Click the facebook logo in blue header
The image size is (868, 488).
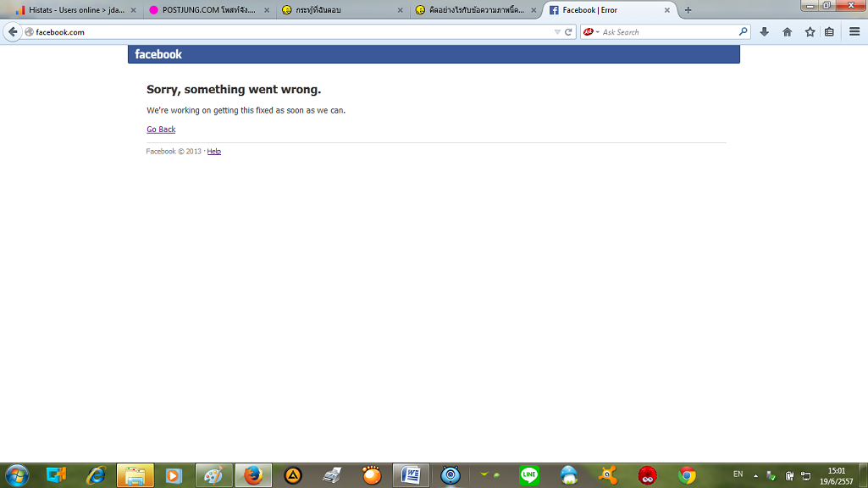click(158, 54)
